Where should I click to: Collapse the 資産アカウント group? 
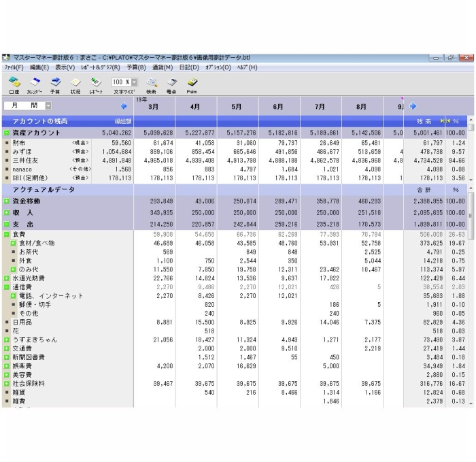(6, 133)
